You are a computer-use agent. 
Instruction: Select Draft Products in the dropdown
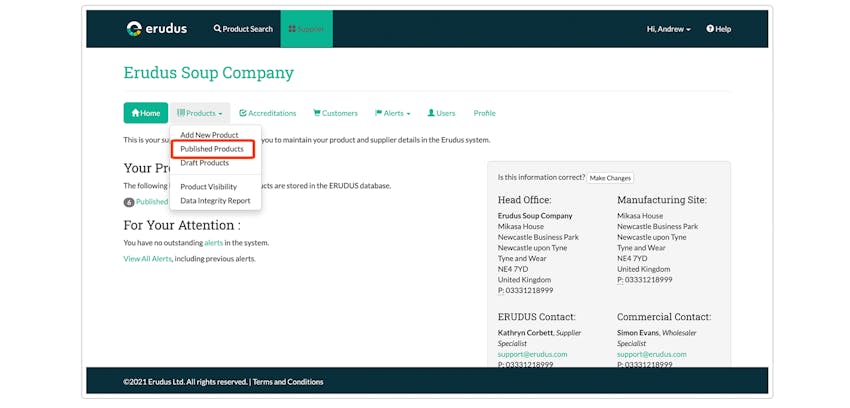(x=204, y=163)
